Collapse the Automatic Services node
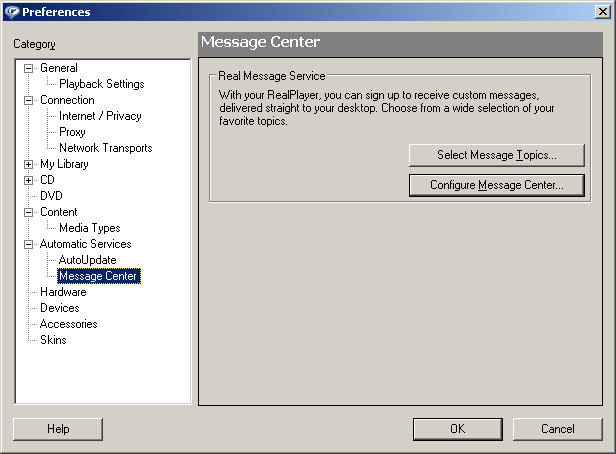The width and height of the screenshot is (616, 454). (x=29, y=244)
